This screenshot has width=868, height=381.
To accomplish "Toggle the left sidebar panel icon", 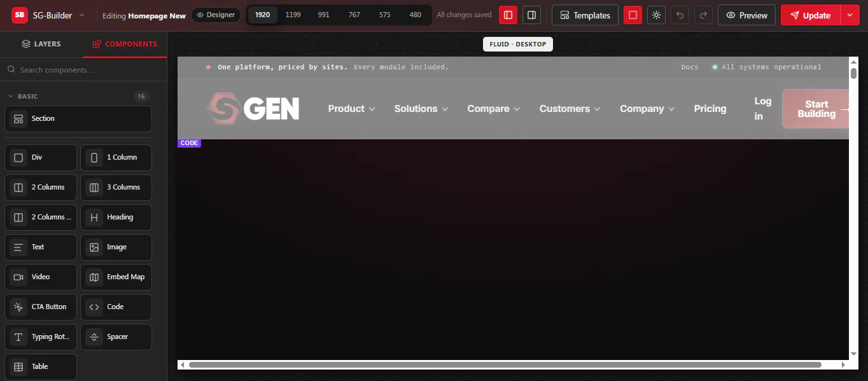I will 508,15.
